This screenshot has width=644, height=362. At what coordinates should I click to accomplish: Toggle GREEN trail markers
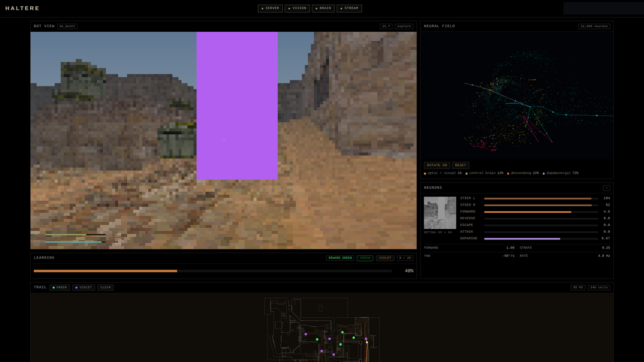(60, 288)
